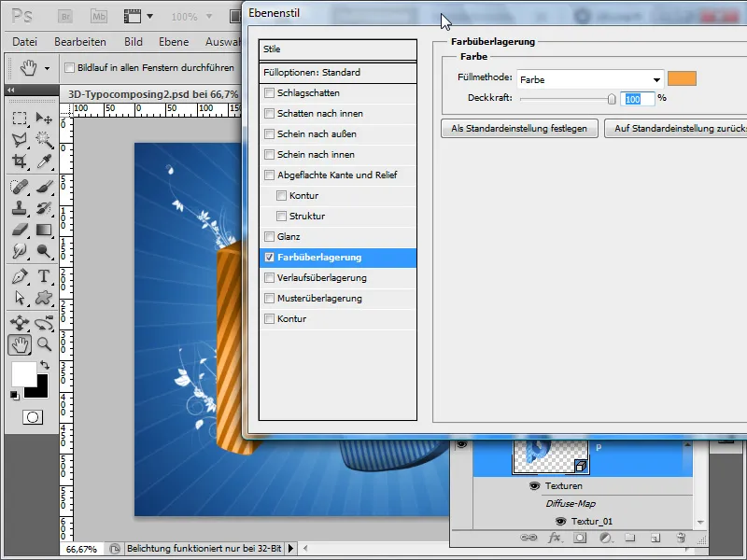Select the Polygonal Lasso tool
747x560 pixels.
(20, 139)
